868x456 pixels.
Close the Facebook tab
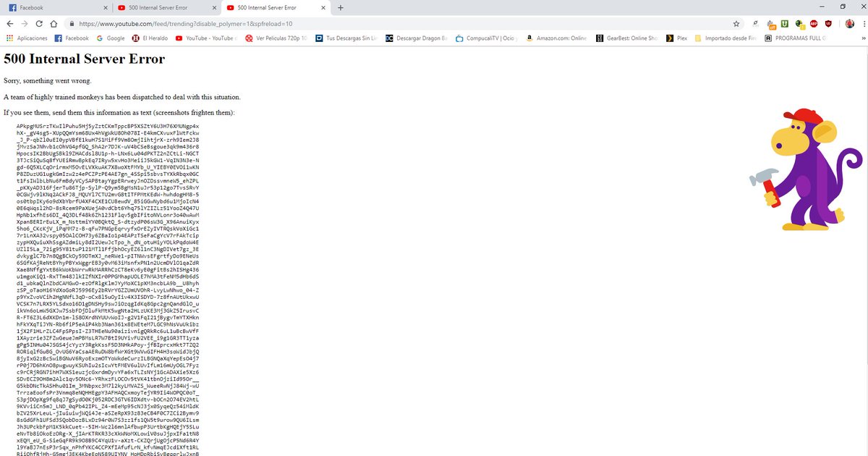106,7
